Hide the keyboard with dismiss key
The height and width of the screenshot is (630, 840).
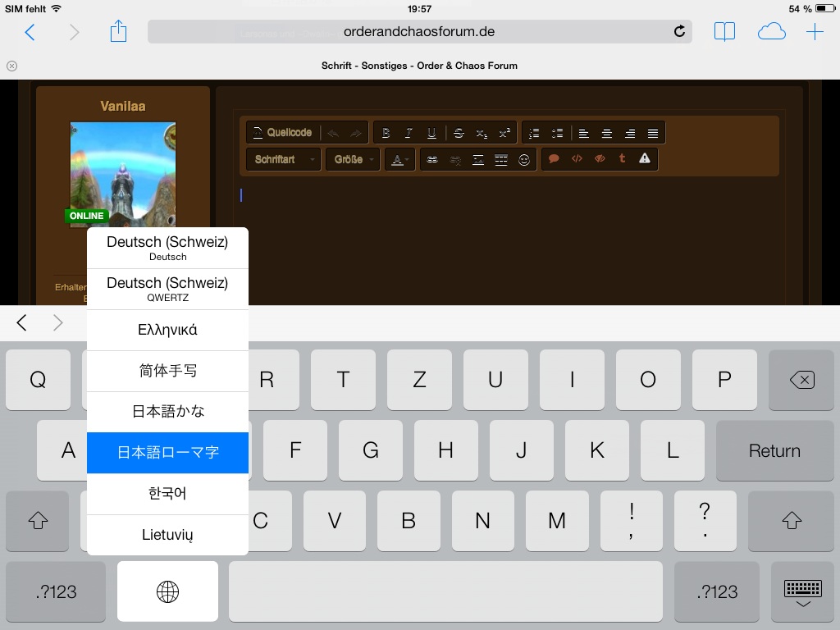(x=802, y=592)
